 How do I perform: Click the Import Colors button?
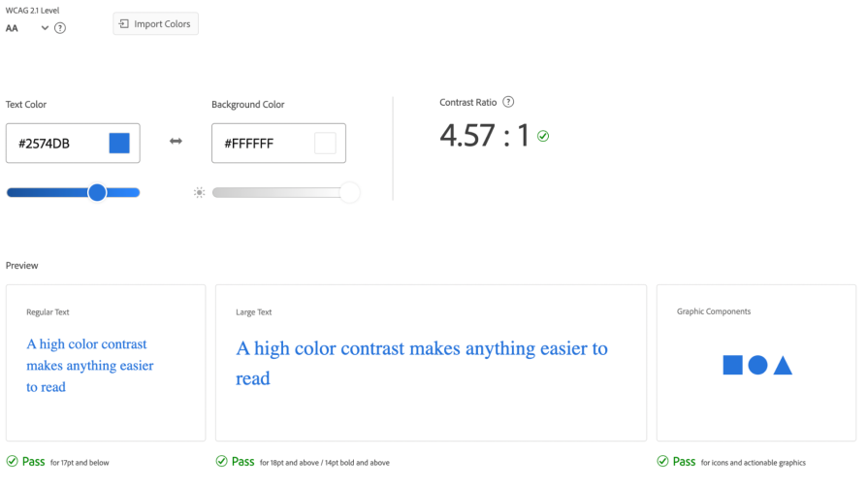(155, 23)
